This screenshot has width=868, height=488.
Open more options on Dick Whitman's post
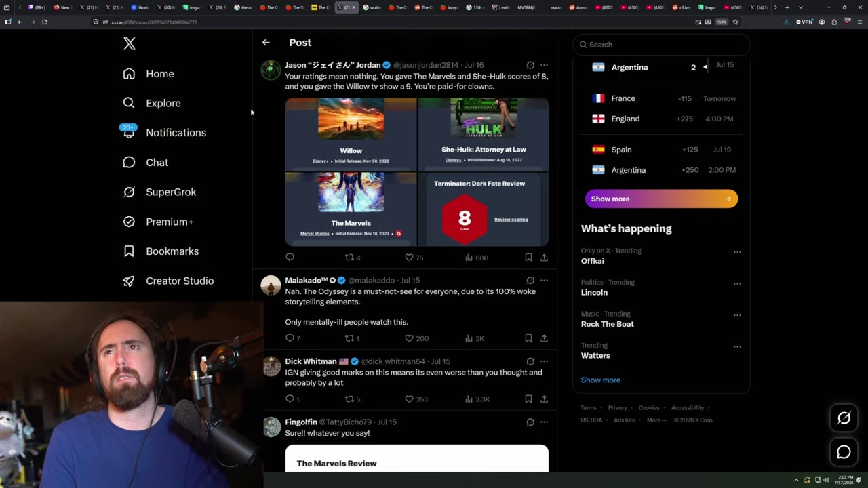point(544,361)
